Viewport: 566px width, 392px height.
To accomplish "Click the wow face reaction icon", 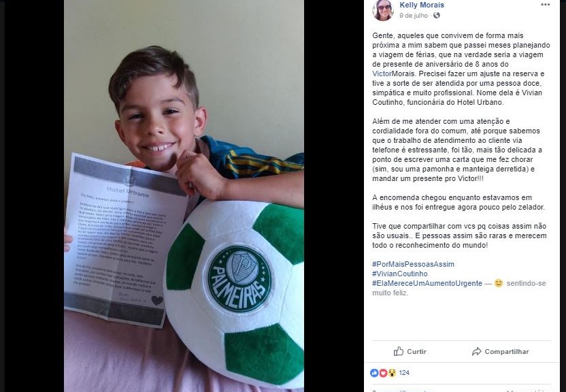I will 392,373.
